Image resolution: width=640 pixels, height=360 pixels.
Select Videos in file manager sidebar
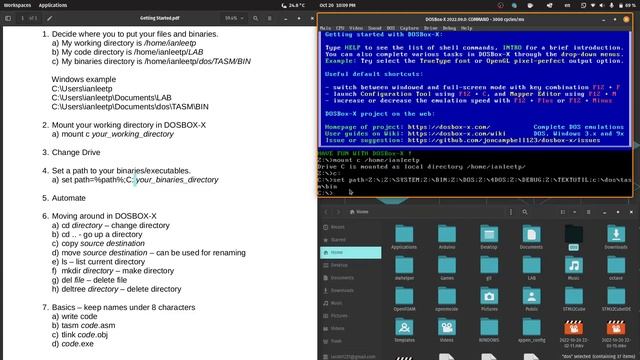tap(350, 328)
